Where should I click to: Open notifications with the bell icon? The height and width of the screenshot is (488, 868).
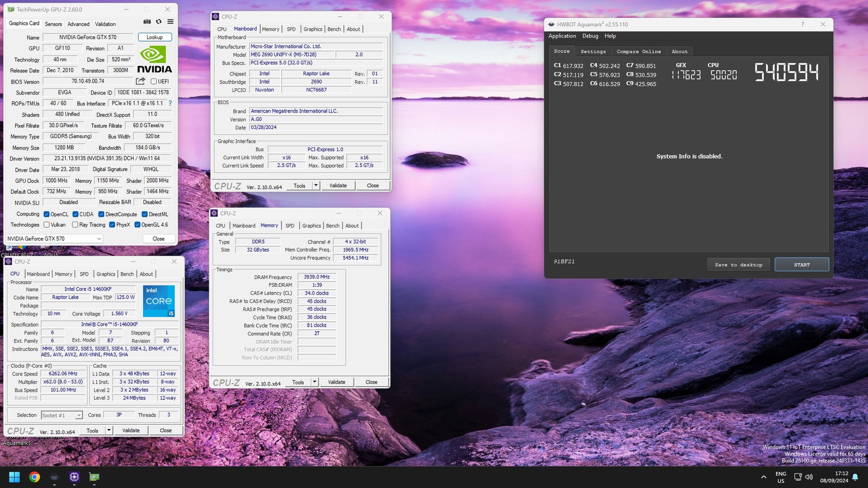(x=855, y=477)
